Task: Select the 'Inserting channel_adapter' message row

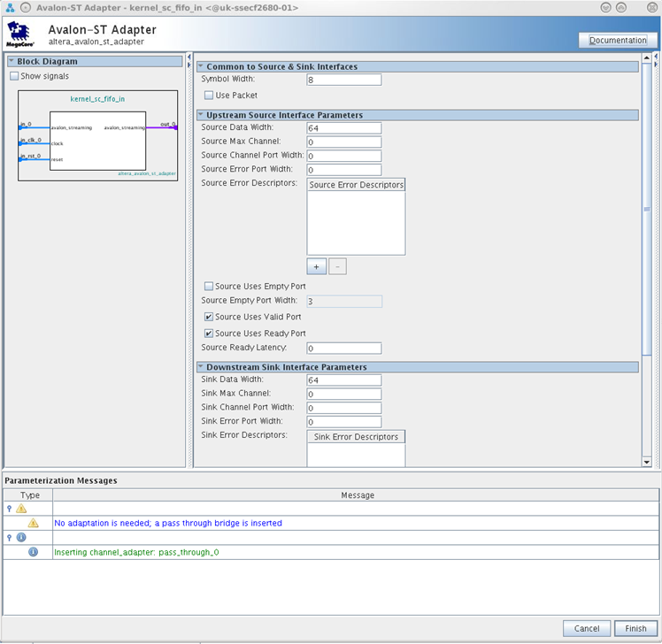Action: (x=356, y=552)
